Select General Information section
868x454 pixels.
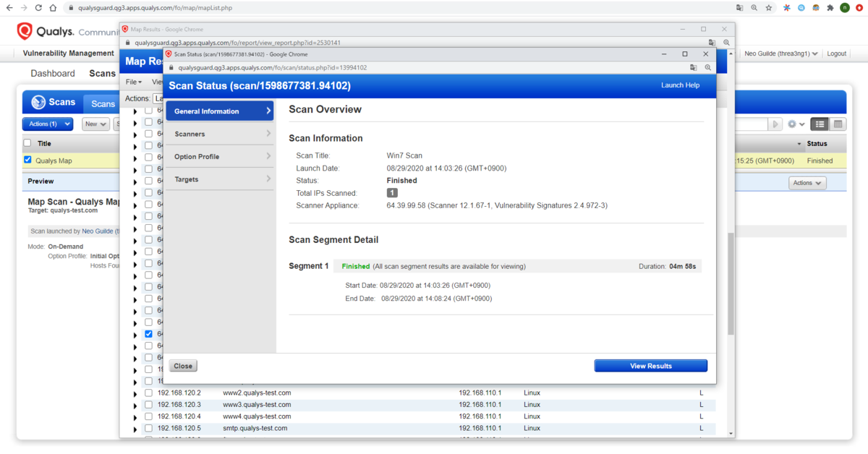(x=220, y=111)
